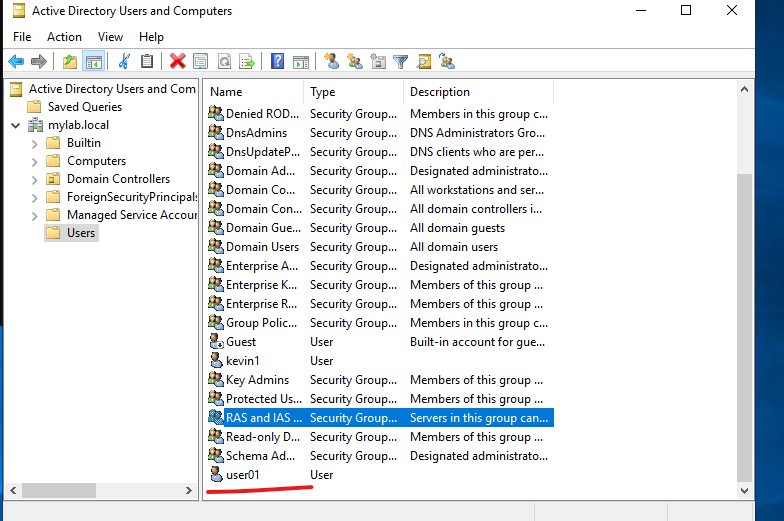Select the Saved Queries tree item
The height and width of the screenshot is (521, 784).
(85, 106)
